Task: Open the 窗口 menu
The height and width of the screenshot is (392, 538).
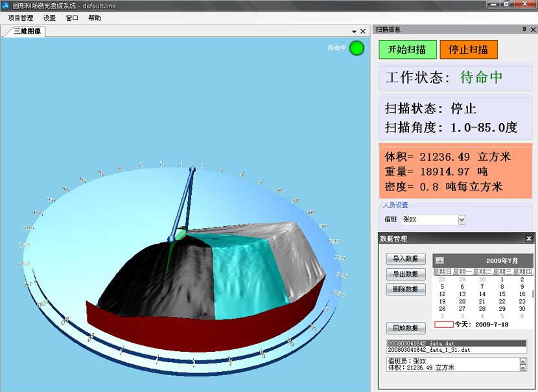Action: click(x=72, y=18)
